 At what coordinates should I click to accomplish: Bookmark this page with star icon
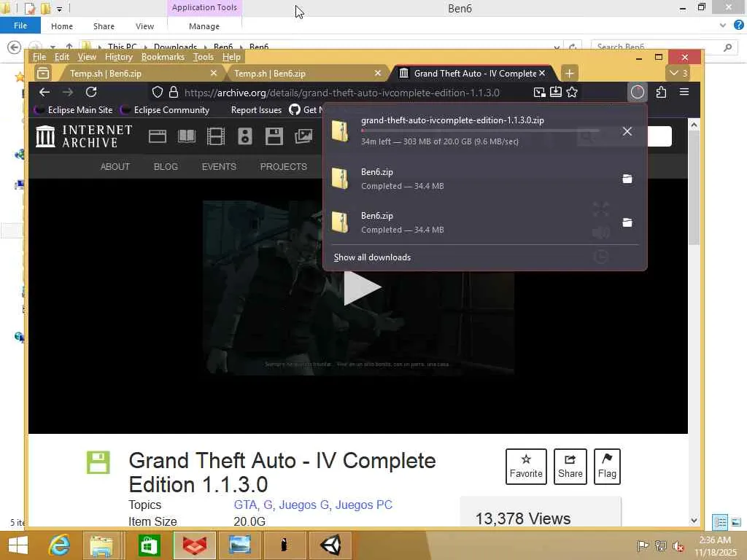point(572,93)
